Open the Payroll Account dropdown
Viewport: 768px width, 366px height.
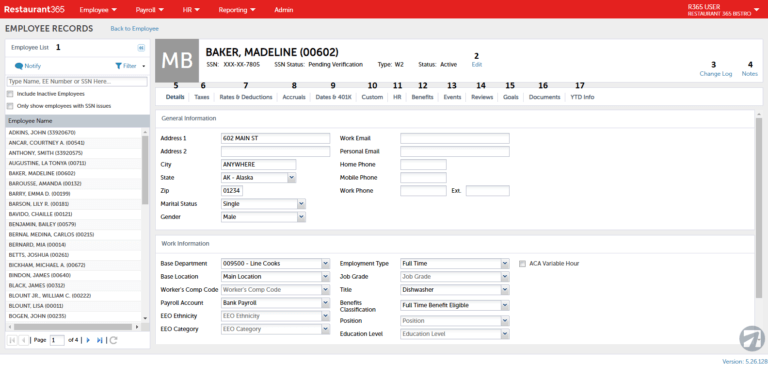click(x=325, y=303)
